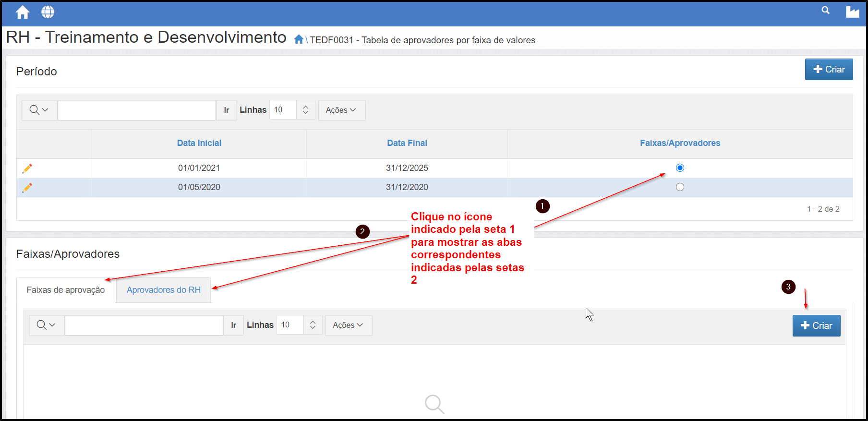
Task: Edit the 01/01/2021 period with pencil icon
Action: point(27,168)
